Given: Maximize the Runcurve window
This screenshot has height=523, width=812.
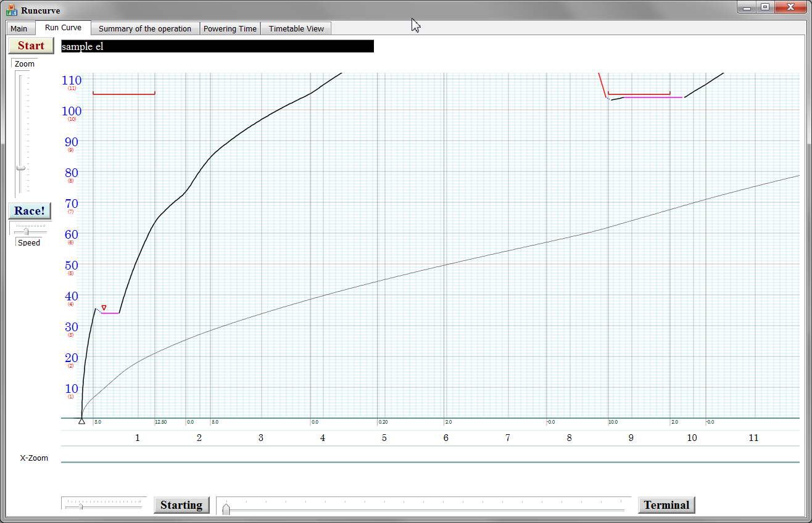Looking at the screenshot, I should [x=765, y=7].
